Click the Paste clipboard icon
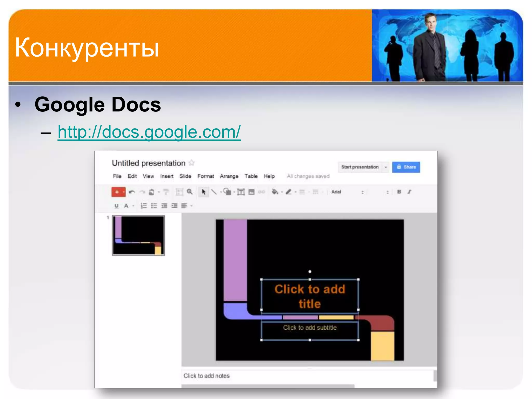532x399 pixels. pos(151,192)
